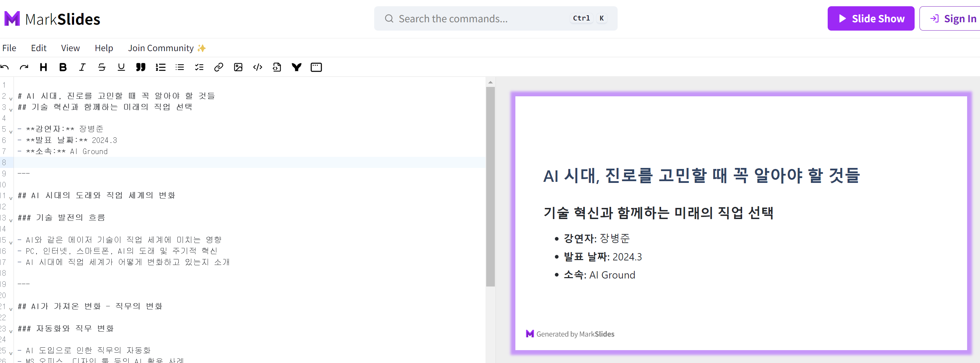This screenshot has height=363, width=980.
Task: Insert a heading with the H icon
Action: [43, 67]
